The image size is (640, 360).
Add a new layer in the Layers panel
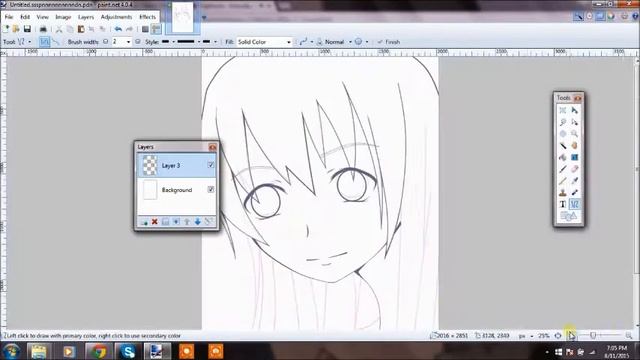coord(144,222)
